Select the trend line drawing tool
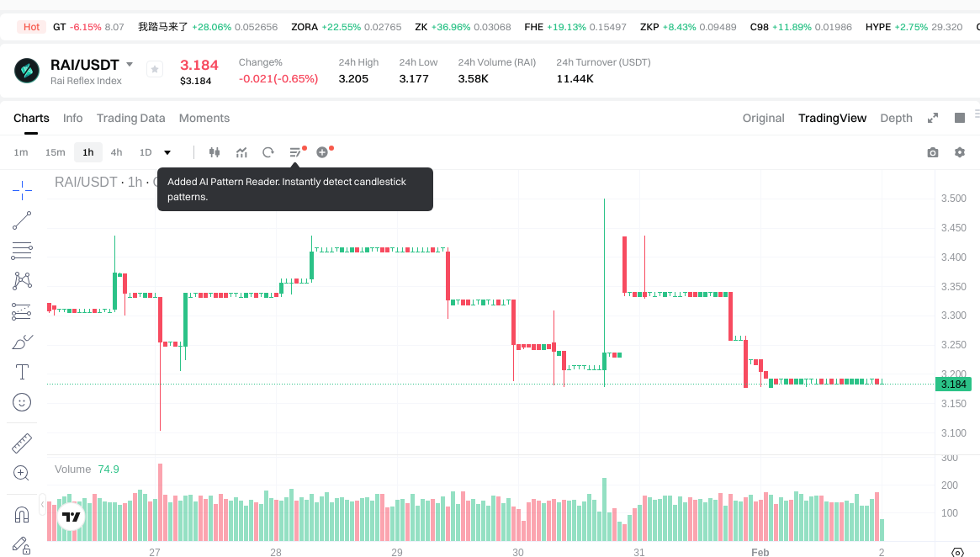 click(22, 221)
